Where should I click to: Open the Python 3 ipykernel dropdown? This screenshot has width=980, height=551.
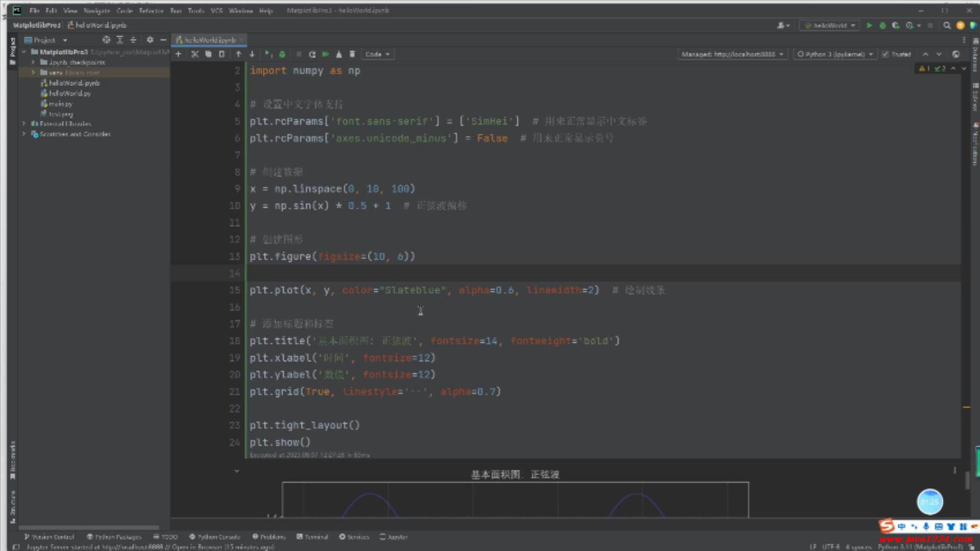coord(835,54)
